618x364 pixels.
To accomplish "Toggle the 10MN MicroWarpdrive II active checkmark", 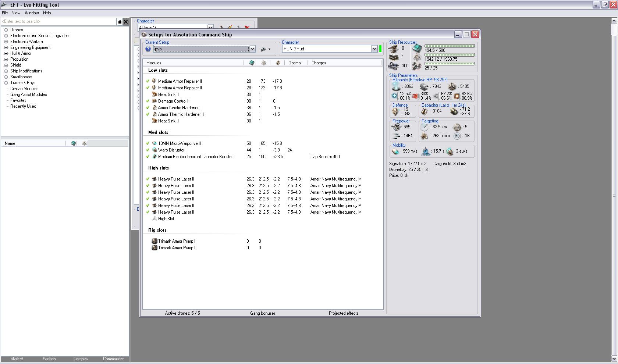I will pyautogui.click(x=148, y=143).
